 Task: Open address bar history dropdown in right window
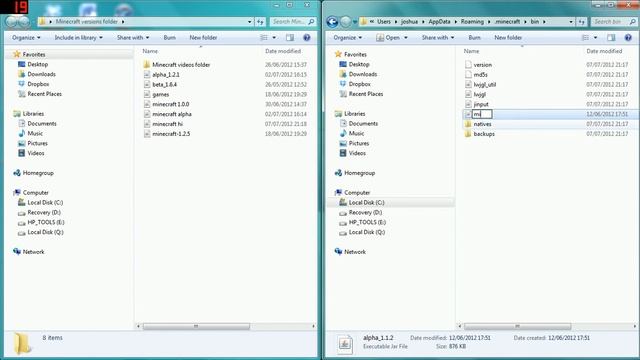pos(571,22)
